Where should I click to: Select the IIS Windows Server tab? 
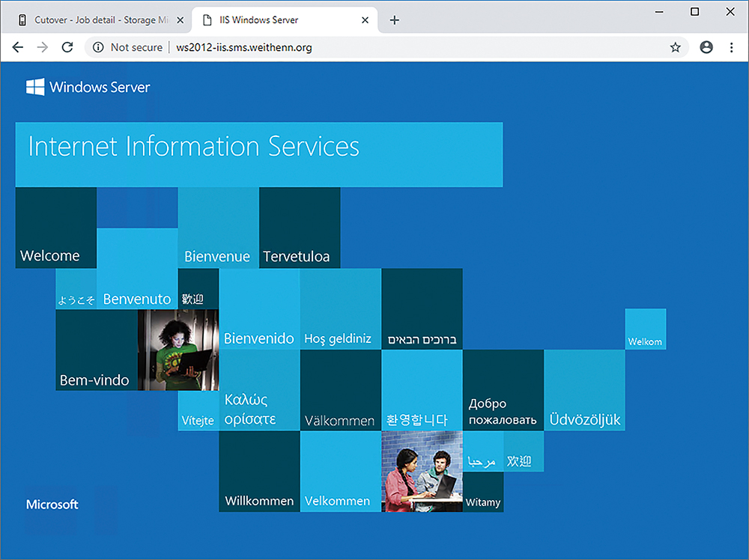coord(285,20)
